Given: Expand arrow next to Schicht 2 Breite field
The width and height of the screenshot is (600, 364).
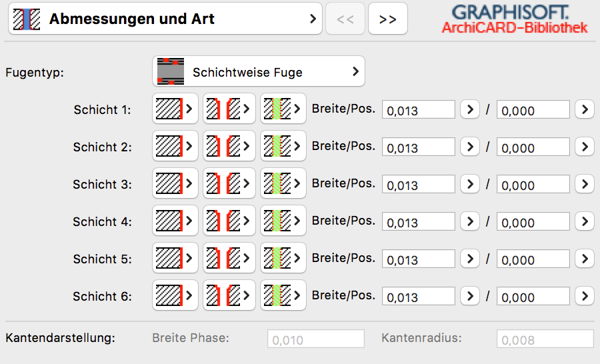Looking at the screenshot, I should click(470, 147).
